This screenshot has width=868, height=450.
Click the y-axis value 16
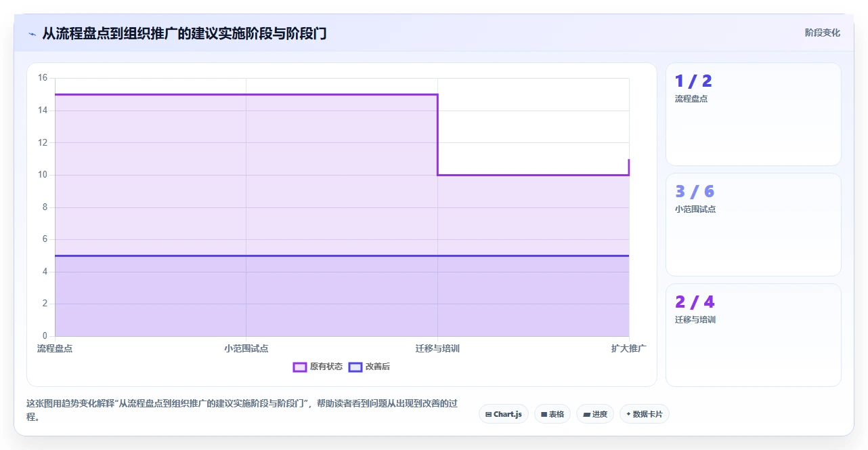click(43, 78)
